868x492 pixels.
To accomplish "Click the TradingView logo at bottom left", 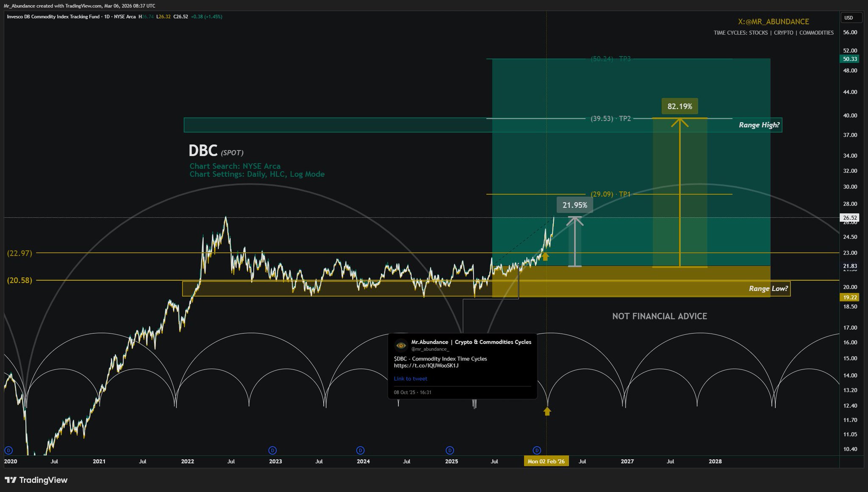I will pyautogui.click(x=36, y=480).
